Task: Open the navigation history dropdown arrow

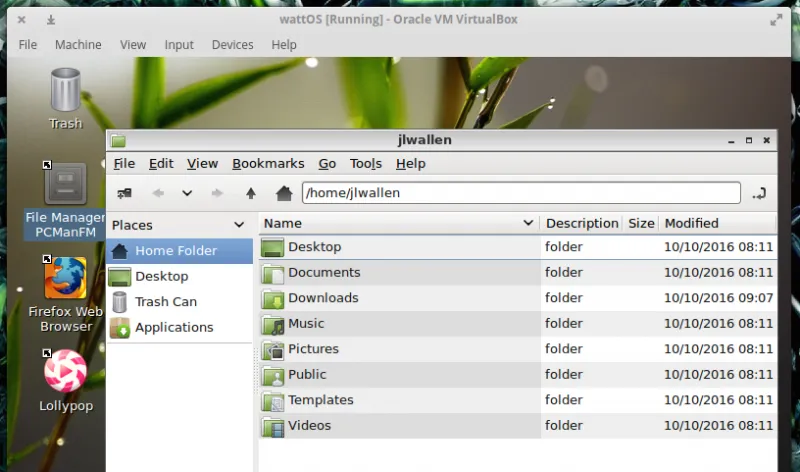Action: (187, 193)
